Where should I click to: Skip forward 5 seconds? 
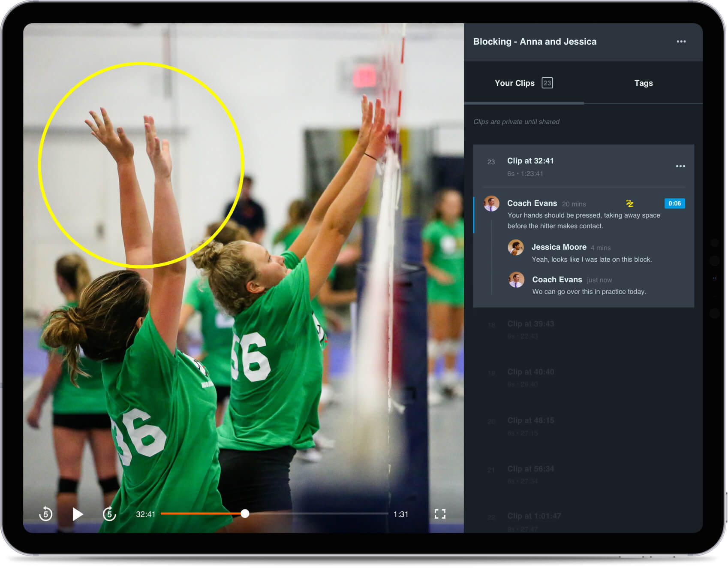[x=110, y=514]
